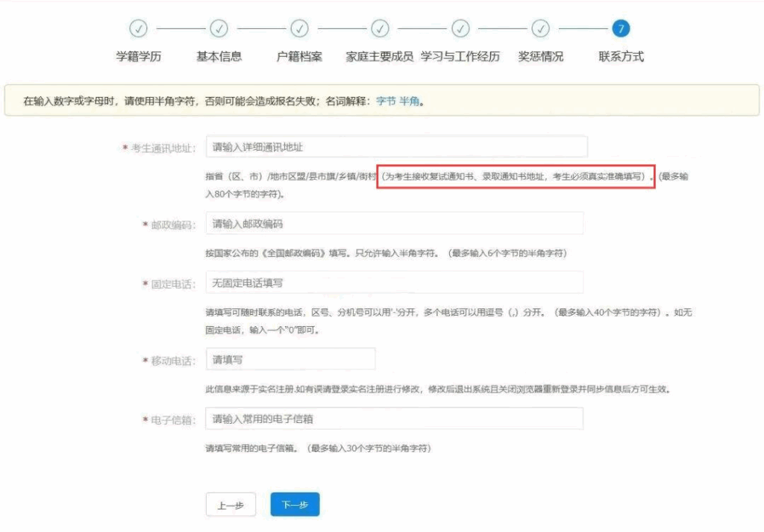Click the 学习与工作经历 step checkmark icon
The image size is (764, 532).
460,29
